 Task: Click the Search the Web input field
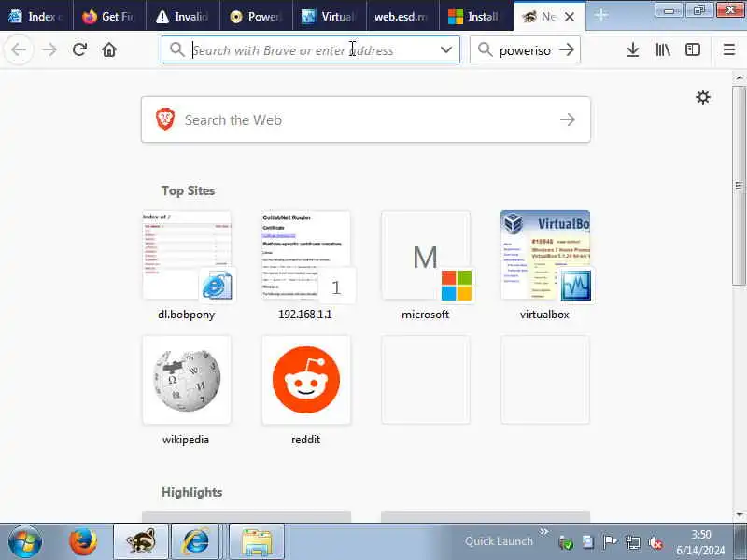366,119
